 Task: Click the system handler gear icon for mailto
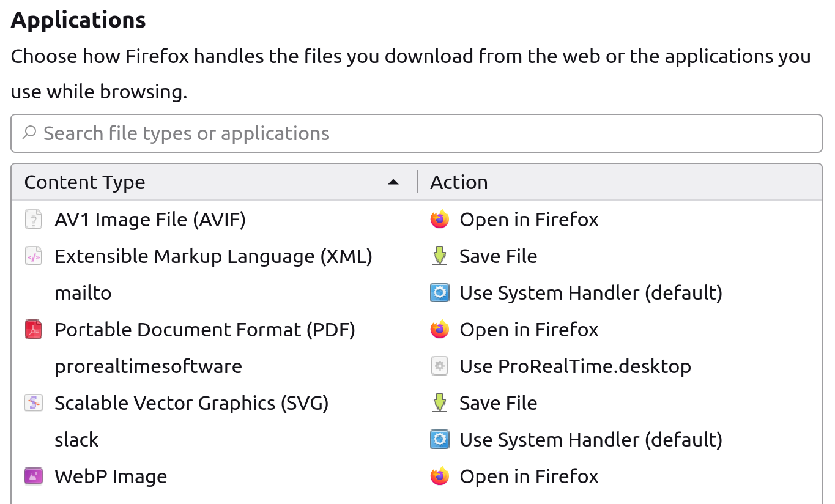439,293
